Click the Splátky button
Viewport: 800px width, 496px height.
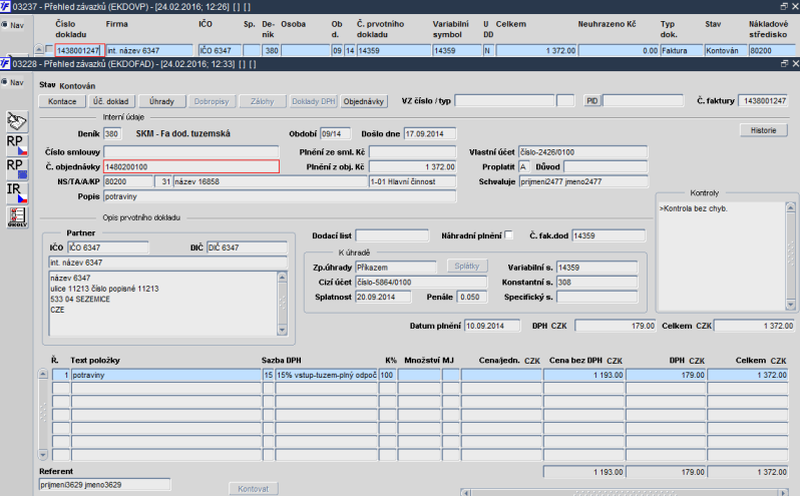click(x=467, y=266)
